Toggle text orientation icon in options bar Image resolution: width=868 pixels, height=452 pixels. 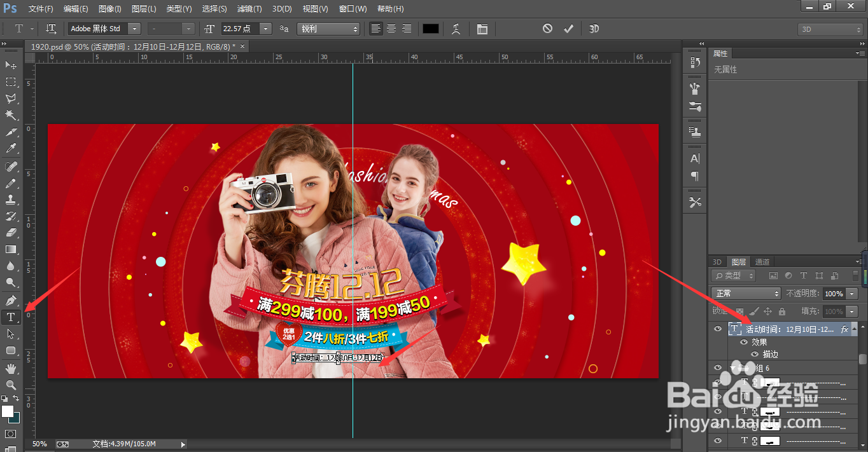(x=51, y=29)
